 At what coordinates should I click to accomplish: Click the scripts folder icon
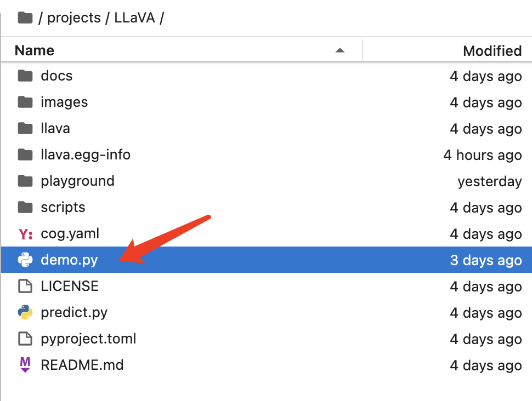point(25,207)
